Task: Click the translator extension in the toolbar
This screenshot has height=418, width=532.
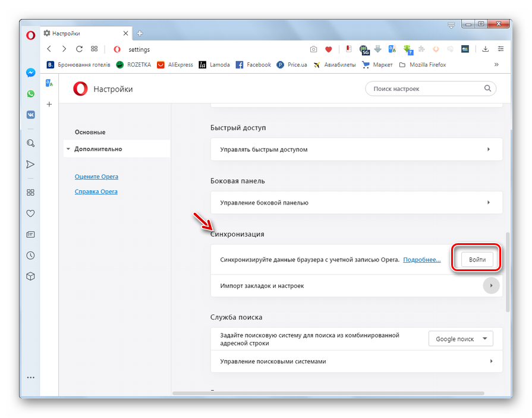Action: click(x=392, y=49)
